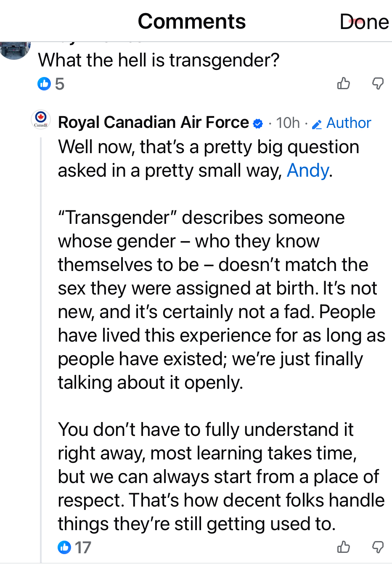Viewport: 392px width, 568px height.
Task: Tap the pencil icon beside Author
Action: (317, 124)
